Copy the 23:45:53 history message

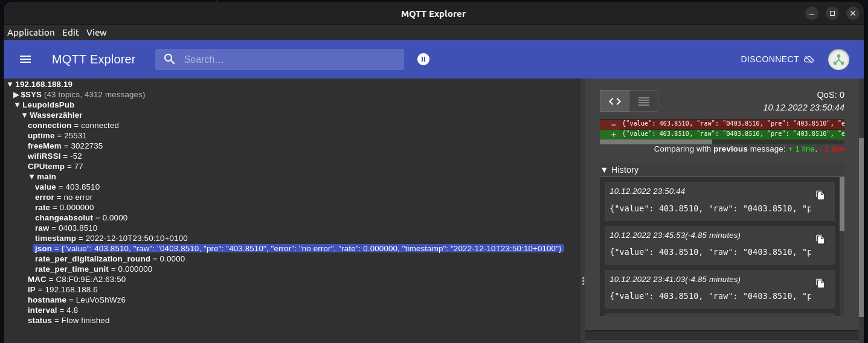820,239
